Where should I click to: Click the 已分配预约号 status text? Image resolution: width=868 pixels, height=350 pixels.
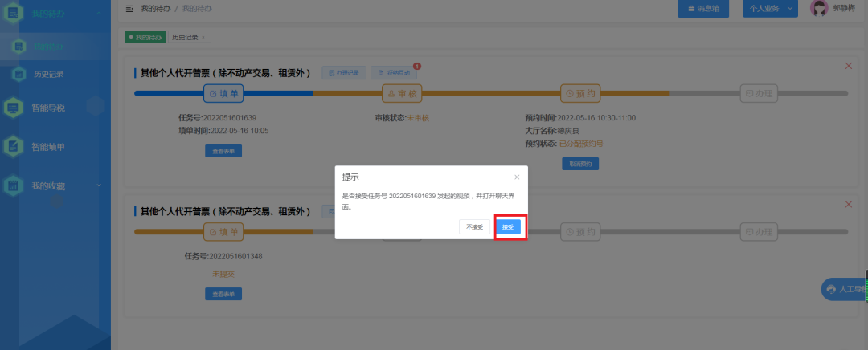pos(581,144)
